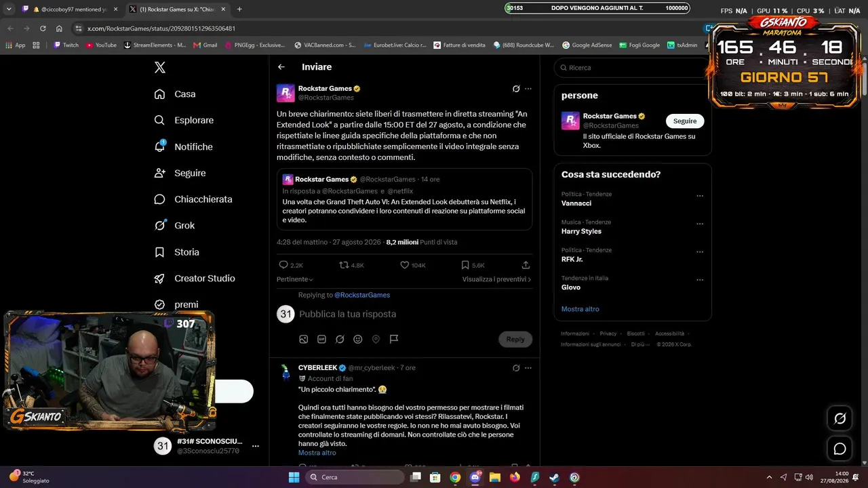The height and width of the screenshot is (488, 868).
Task: Add a GIF to the reply
Action: (x=321, y=339)
